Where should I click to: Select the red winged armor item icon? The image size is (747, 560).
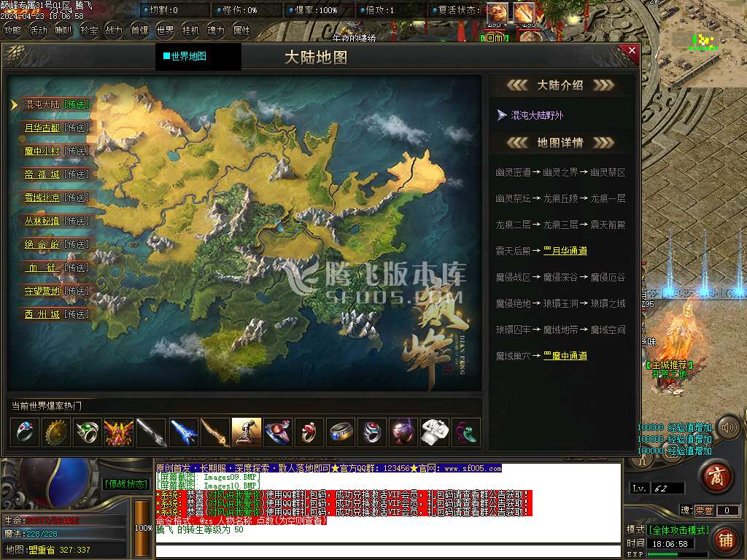coord(119,432)
